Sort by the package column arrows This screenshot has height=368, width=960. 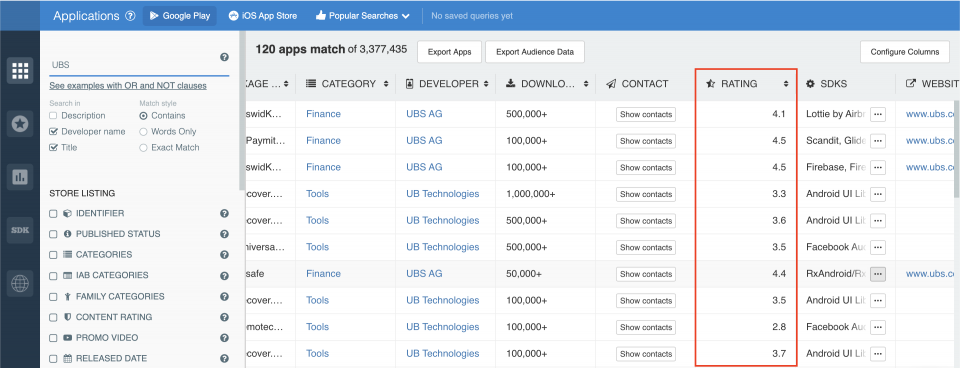coord(286,84)
